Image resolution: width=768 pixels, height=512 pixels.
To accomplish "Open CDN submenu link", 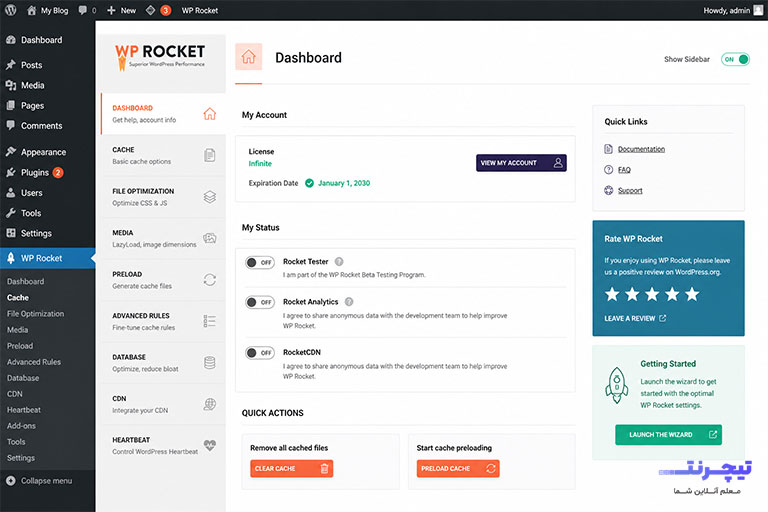I will tap(15, 394).
